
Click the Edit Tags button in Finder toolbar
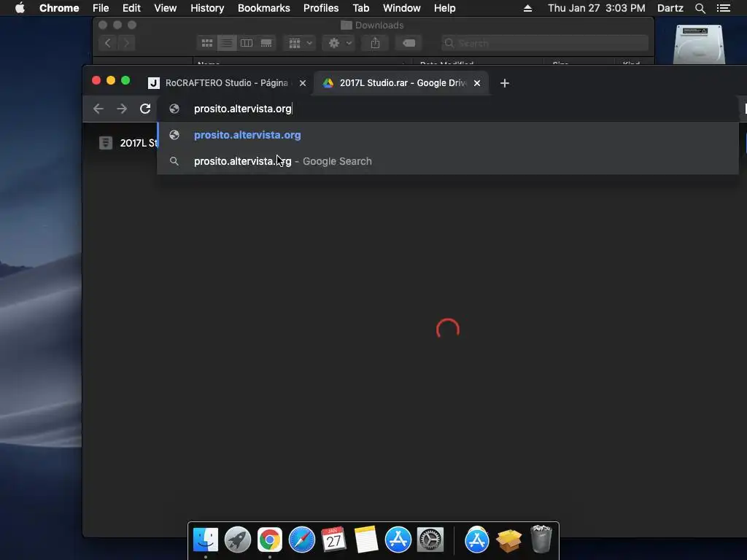click(409, 43)
